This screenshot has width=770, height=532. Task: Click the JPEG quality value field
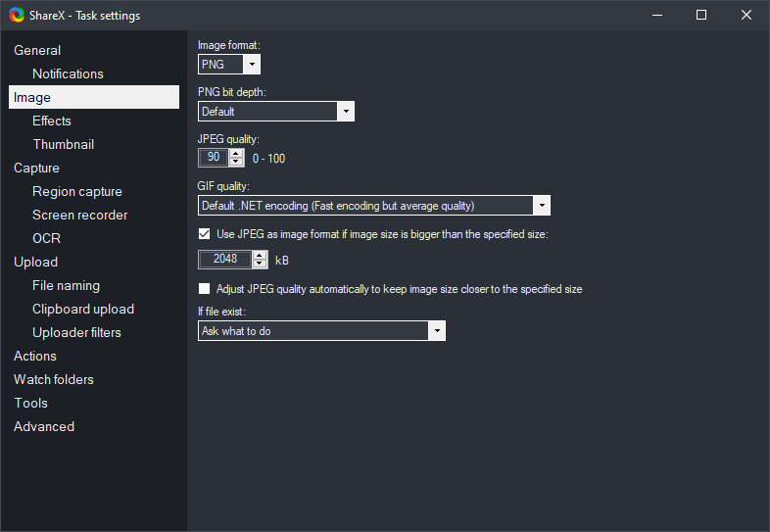[214, 158]
